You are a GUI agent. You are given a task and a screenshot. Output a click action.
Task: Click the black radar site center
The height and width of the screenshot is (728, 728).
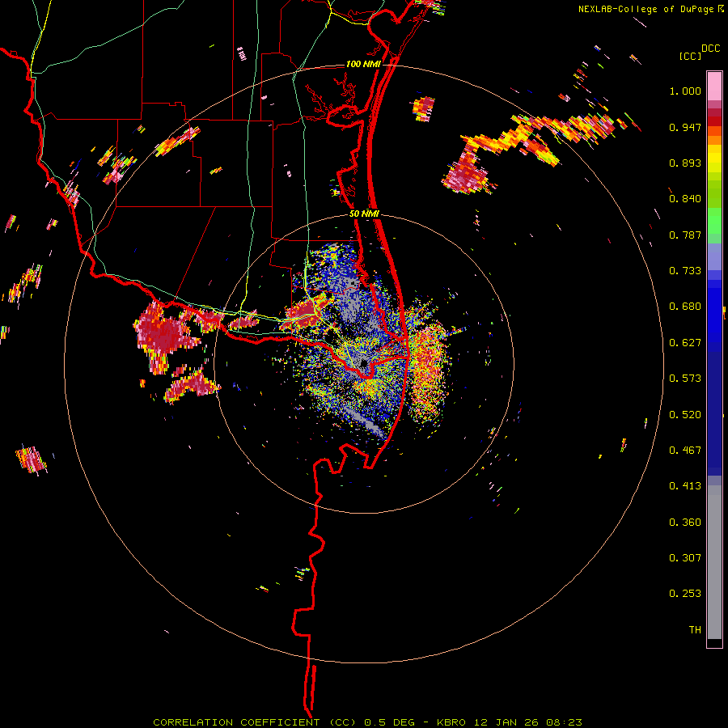coord(363,363)
